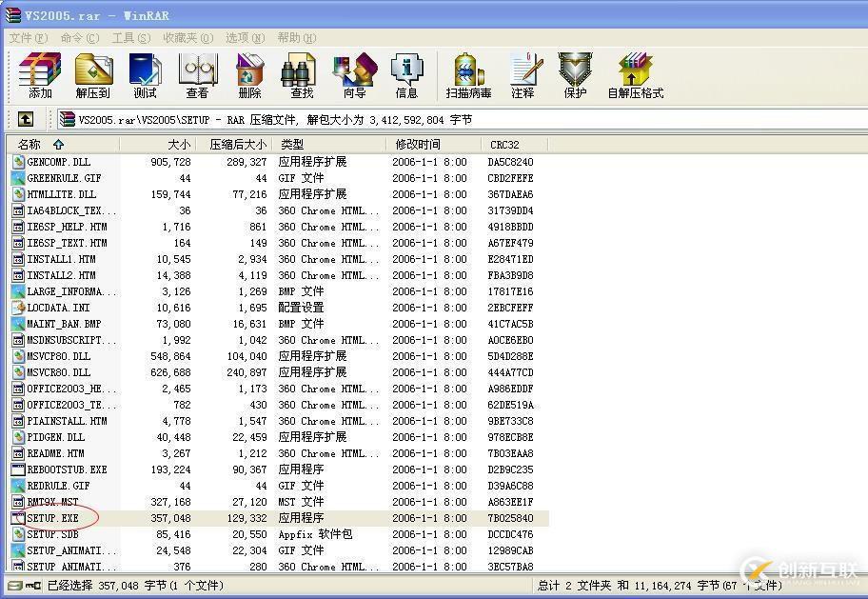The width and height of the screenshot is (868, 599).
Task: Select the RMT9X.MST file
Action: pyautogui.click(x=52, y=502)
